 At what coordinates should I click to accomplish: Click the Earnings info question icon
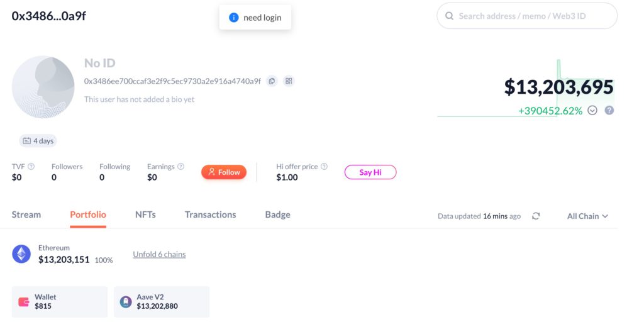tap(181, 167)
